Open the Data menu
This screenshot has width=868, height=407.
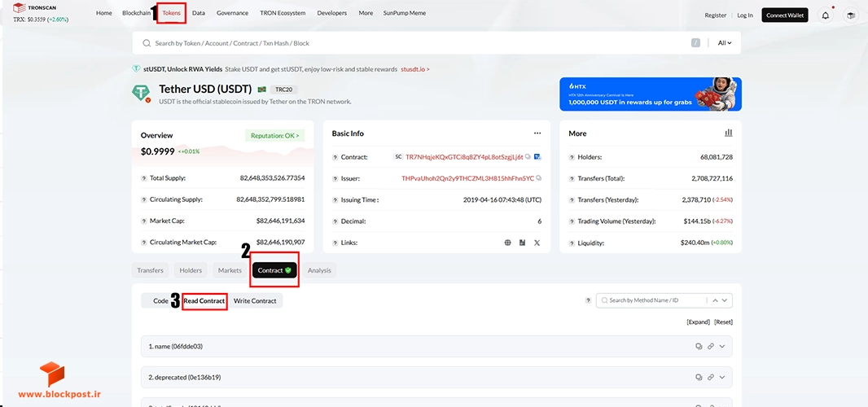tap(199, 13)
